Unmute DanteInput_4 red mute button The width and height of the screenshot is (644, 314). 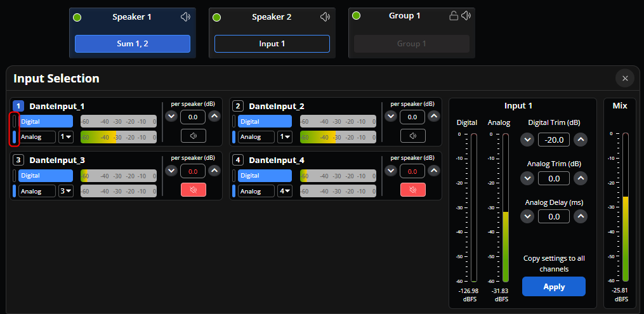click(413, 190)
